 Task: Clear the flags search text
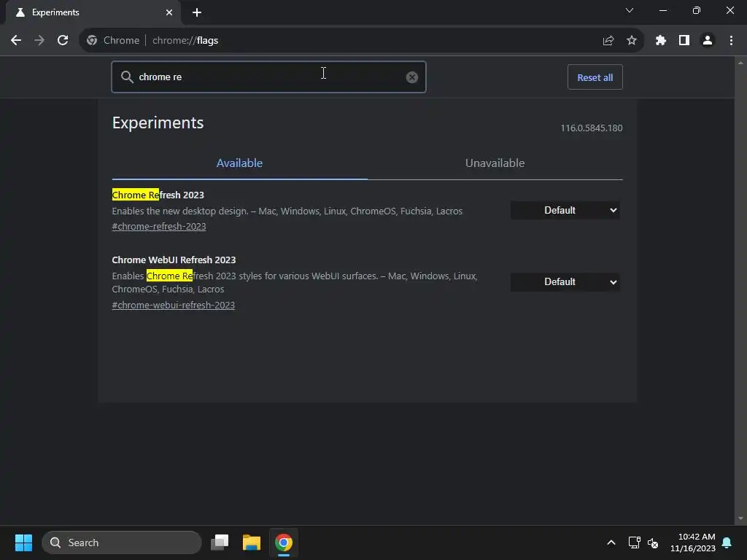pyautogui.click(x=412, y=77)
